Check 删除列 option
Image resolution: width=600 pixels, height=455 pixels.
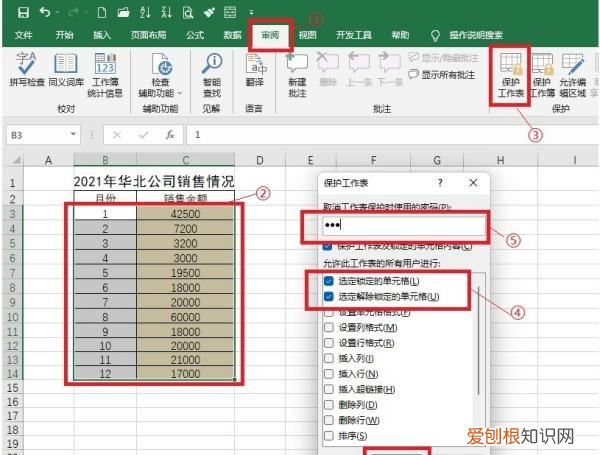(328, 404)
